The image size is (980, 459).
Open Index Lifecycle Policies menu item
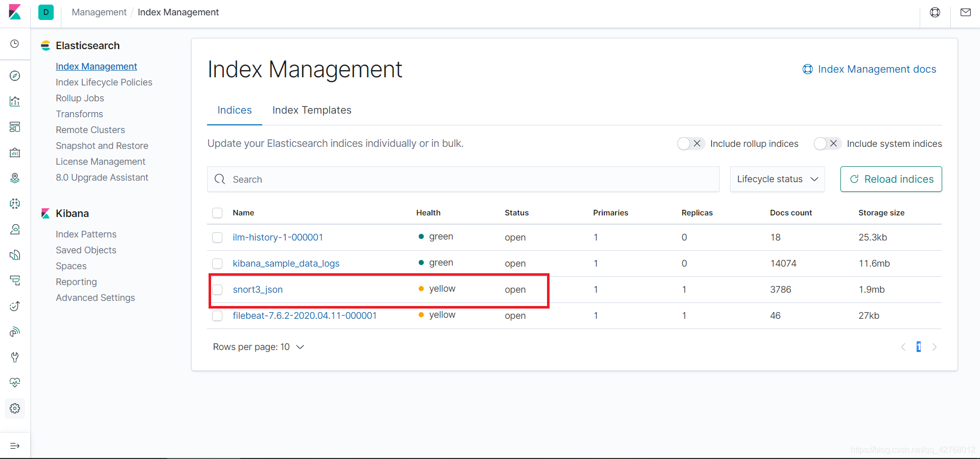tap(104, 82)
